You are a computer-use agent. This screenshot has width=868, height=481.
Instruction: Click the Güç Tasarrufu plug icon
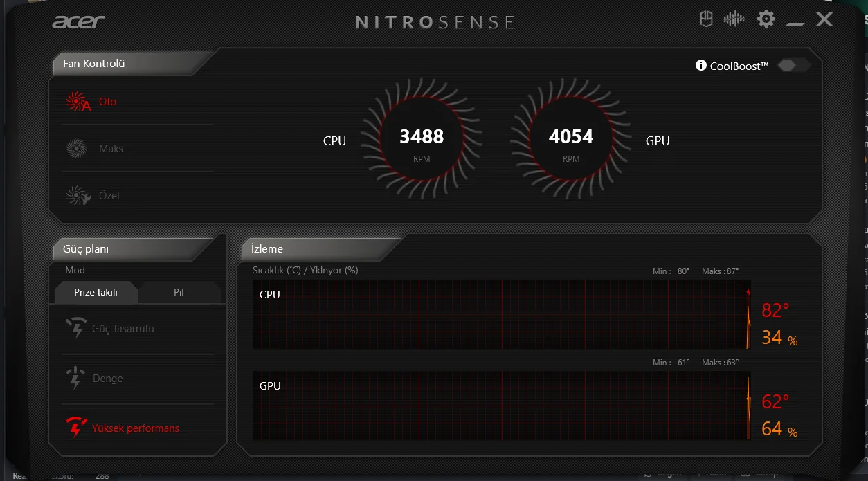pos(75,329)
